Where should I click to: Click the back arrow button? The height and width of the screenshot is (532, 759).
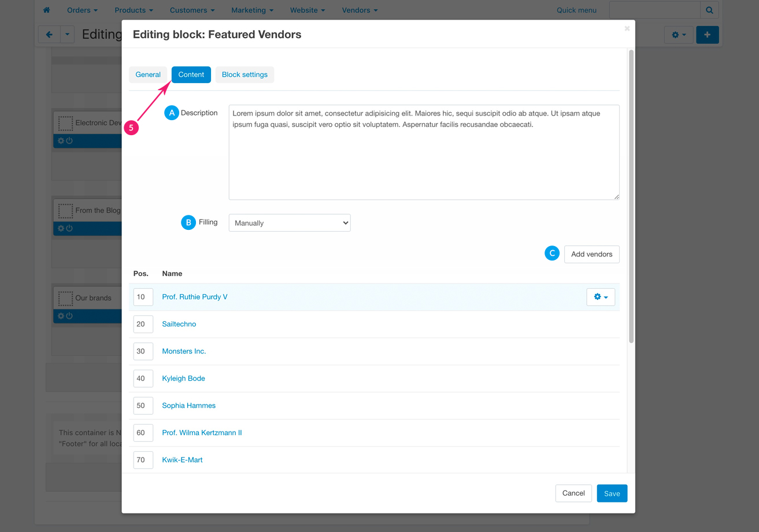pos(49,35)
